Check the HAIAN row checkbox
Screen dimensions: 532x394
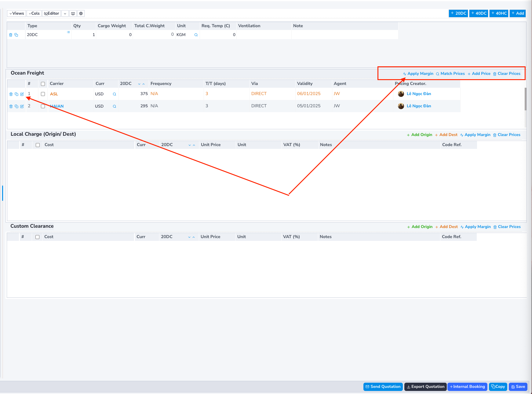[43, 106]
